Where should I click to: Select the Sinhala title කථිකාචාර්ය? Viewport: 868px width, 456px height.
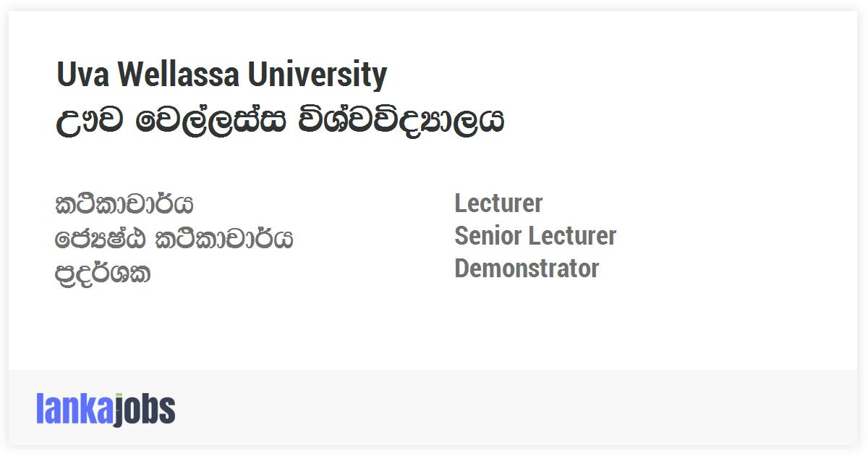(124, 204)
